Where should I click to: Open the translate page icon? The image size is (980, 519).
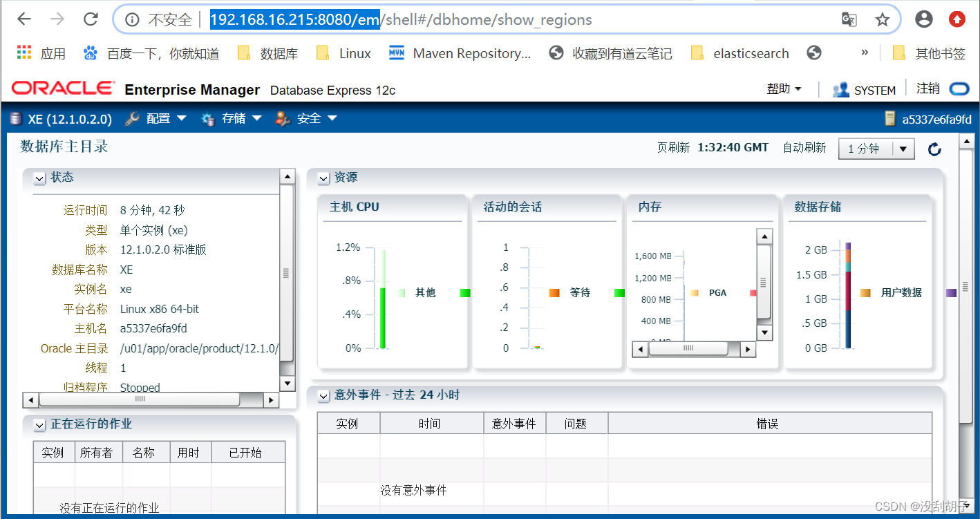pyautogui.click(x=849, y=19)
